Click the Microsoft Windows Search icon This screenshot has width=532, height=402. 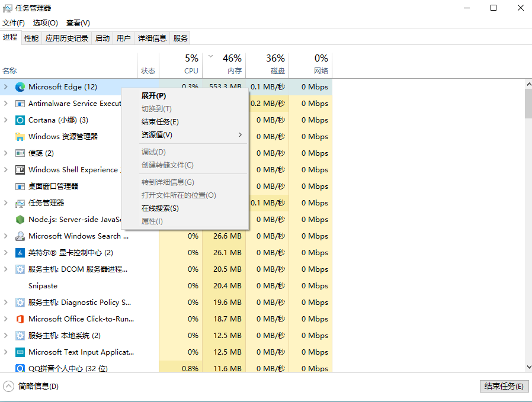[20, 236]
